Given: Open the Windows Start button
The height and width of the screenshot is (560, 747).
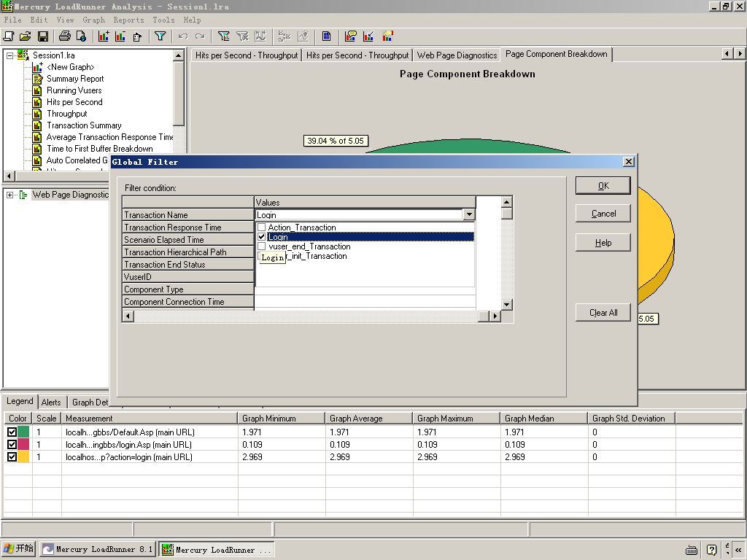Looking at the screenshot, I should pyautogui.click(x=19, y=548).
